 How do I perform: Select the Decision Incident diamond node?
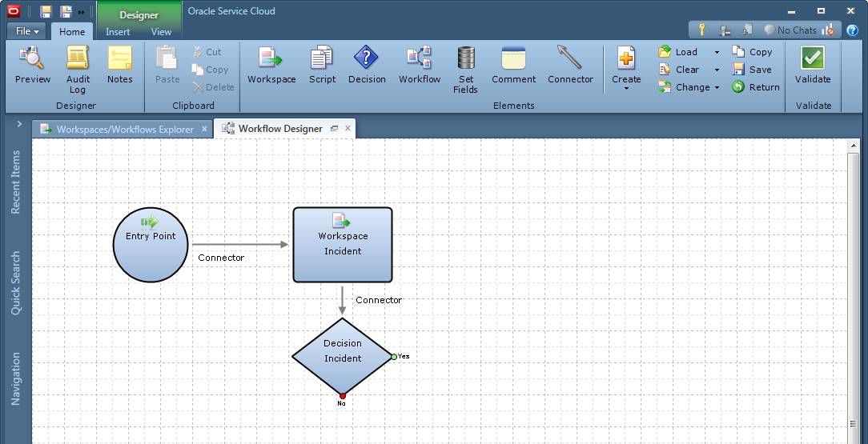tap(342, 357)
